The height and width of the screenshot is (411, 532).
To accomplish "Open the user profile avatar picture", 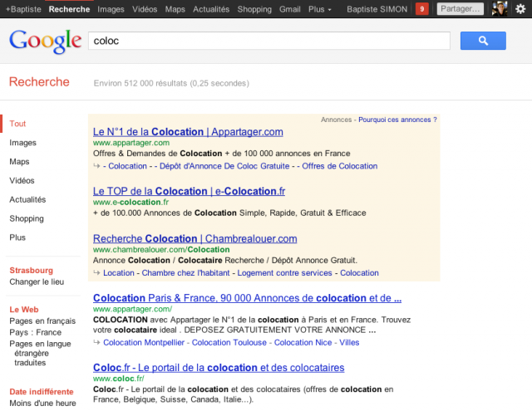I will (x=499, y=9).
